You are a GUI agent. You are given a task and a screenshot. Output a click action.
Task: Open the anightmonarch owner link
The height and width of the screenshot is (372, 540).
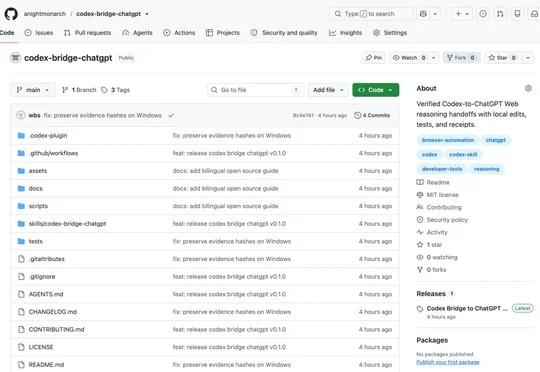(x=45, y=14)
